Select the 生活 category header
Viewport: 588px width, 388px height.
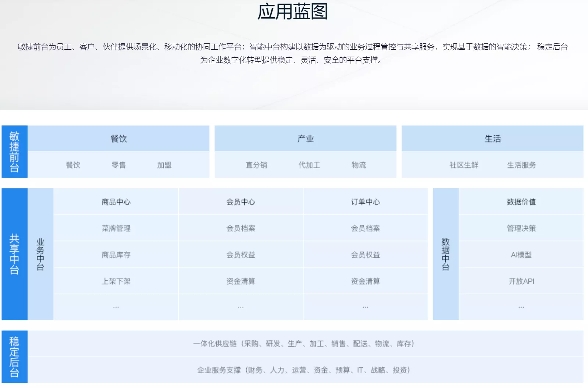coord(492,139)
